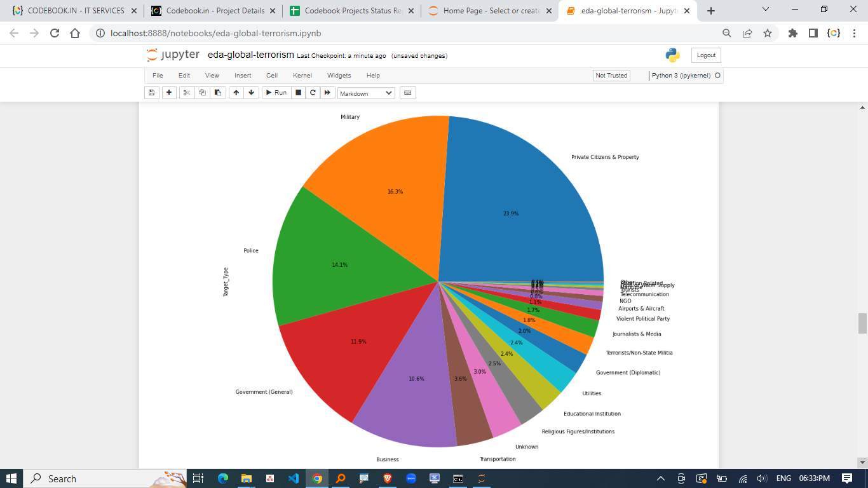Interrupt the kernel with stop icon

(298, 93)
